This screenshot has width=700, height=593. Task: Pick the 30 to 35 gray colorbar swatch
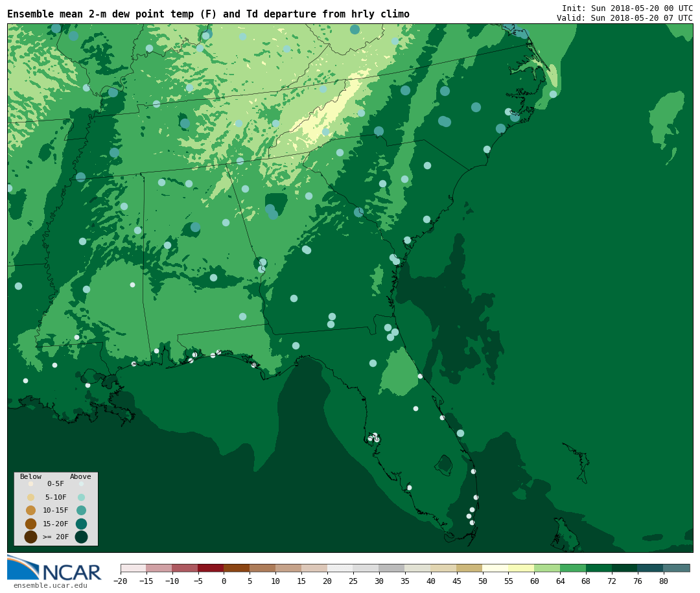[x=392, y=568]
